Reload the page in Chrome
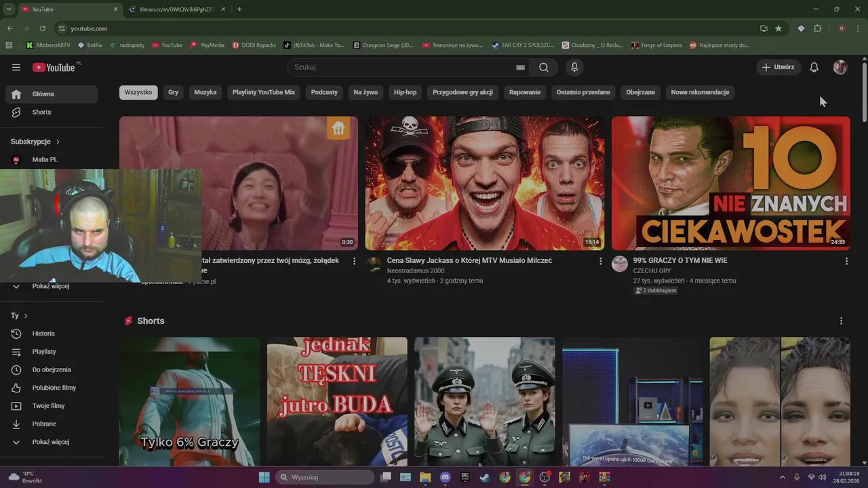Viewport: 868px width, 488px height. tap(42, 28)
